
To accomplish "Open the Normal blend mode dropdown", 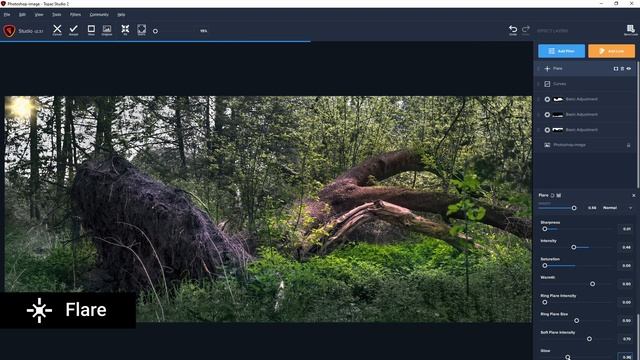I will pos(617,208).
